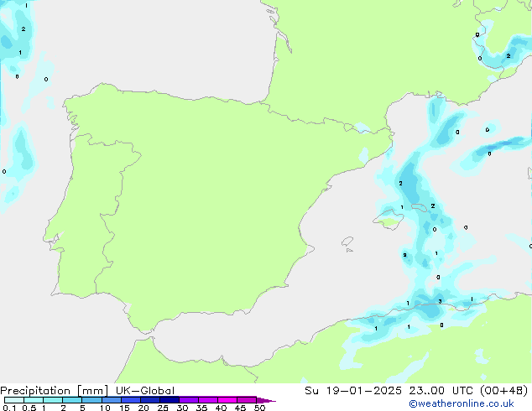Click the "30" legend label
532x411 pixels.
tap(182, 408)
